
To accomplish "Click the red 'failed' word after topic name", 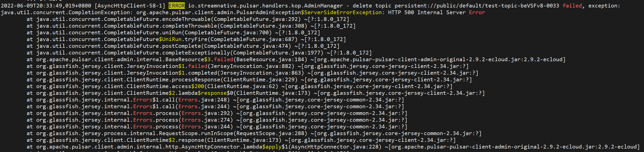I will pos(572,5).
